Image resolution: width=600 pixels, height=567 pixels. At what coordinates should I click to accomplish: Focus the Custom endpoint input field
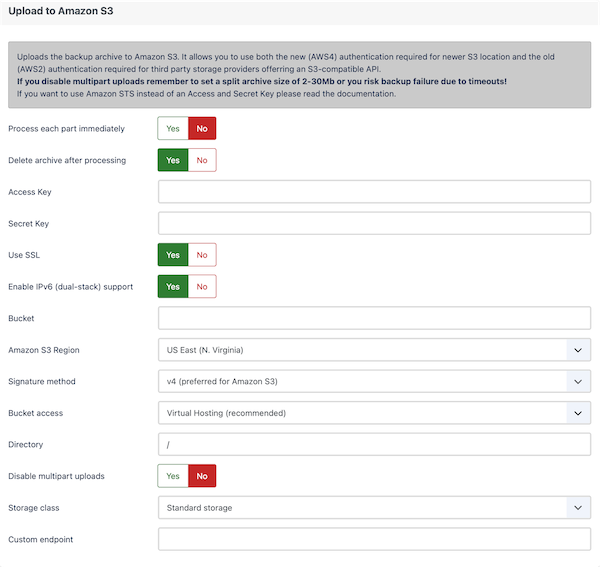[x=374, y=539]
